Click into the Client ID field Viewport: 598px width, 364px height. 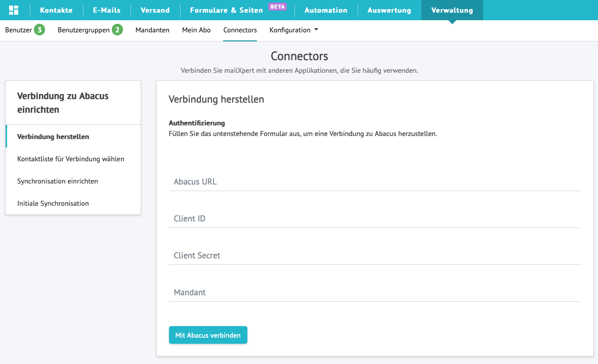pyautogui.click(x=375, y=219)
